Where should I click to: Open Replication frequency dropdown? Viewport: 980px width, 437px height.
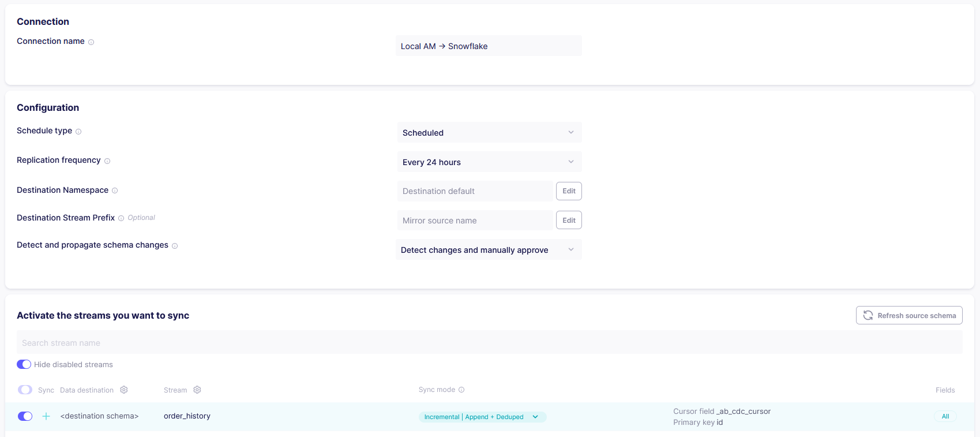click(x=489, y=162)
